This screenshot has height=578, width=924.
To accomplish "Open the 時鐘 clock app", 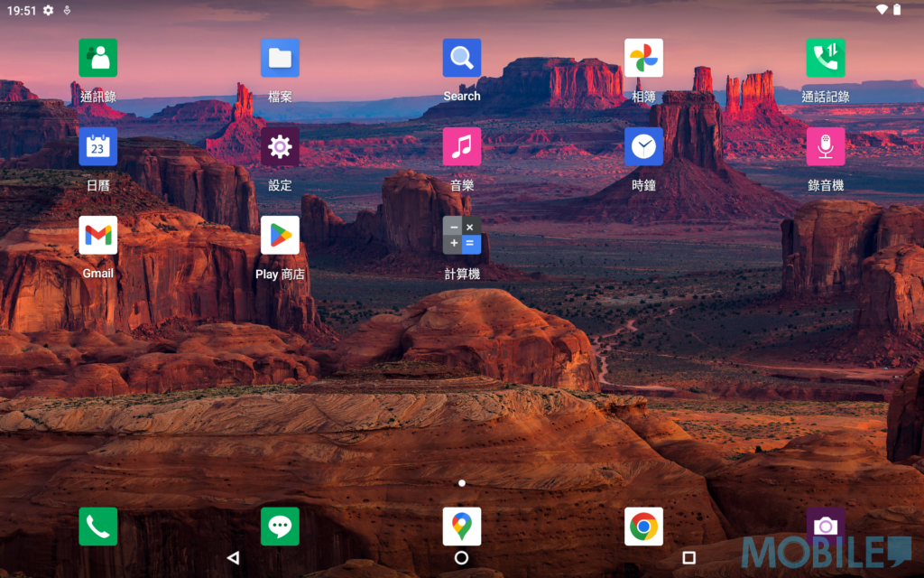I will (x=643, y=146).
